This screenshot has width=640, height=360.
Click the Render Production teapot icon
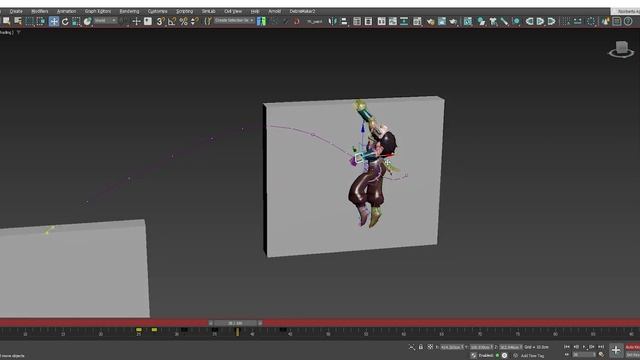[453, 21]
